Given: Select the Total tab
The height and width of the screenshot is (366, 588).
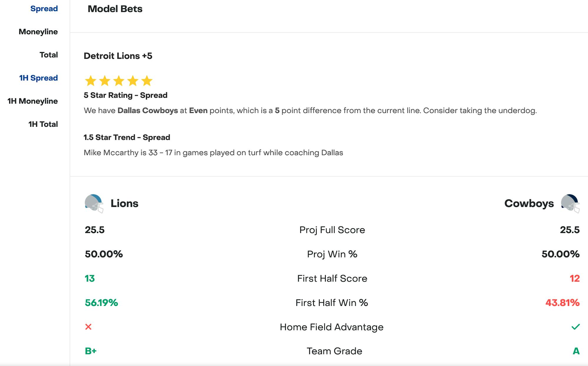Looking at the screenshot, I should tap(49, 55).
